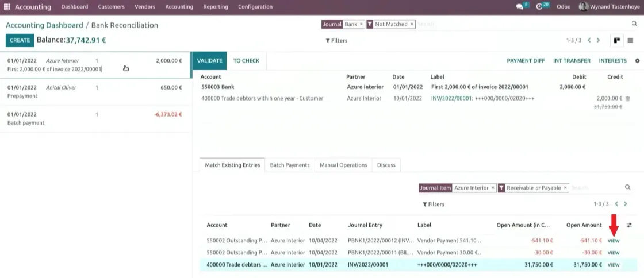This screenshot has height=278, width=644.
Task: Click Wynand Tastenhoye user avatar
Action: (583, 7)
